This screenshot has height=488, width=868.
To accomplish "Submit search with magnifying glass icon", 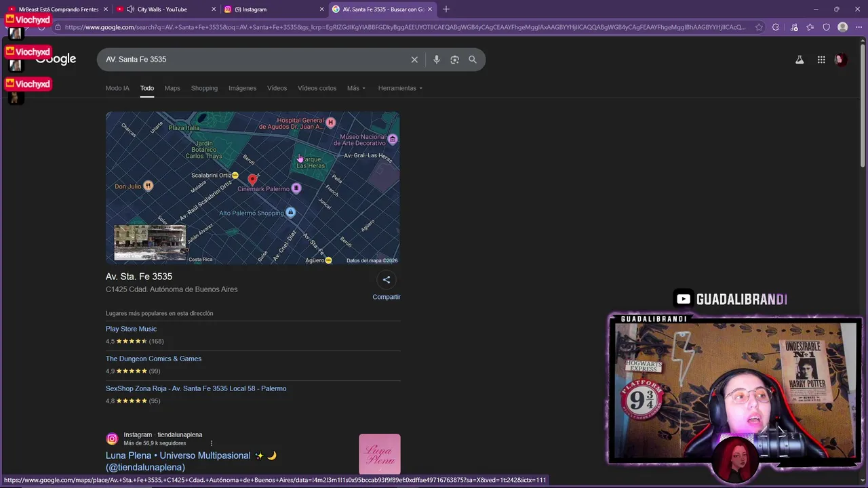I will (x=473, y=60).
